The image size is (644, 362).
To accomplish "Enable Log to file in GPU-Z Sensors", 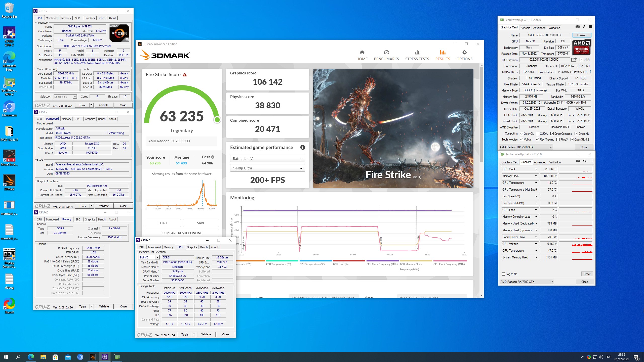I will [503, 274].
